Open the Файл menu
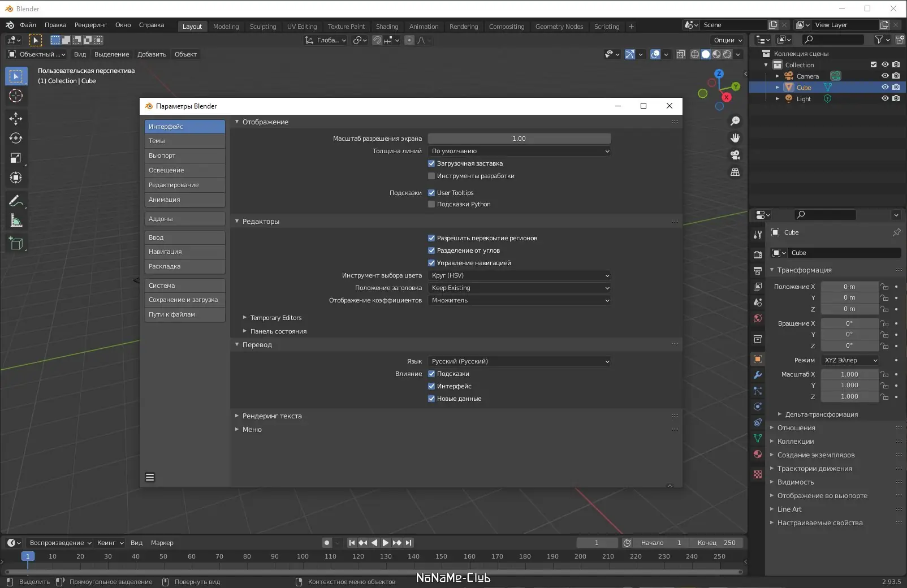This screenshot has width=907, height=588. [28, 25]
